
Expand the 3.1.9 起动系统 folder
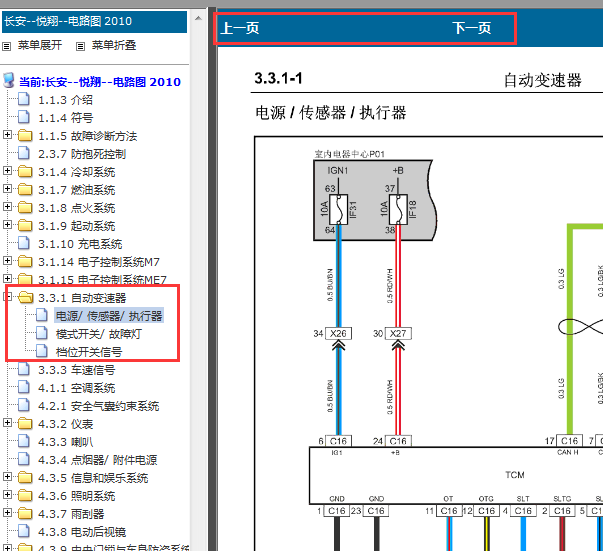(x=7, y=225)
